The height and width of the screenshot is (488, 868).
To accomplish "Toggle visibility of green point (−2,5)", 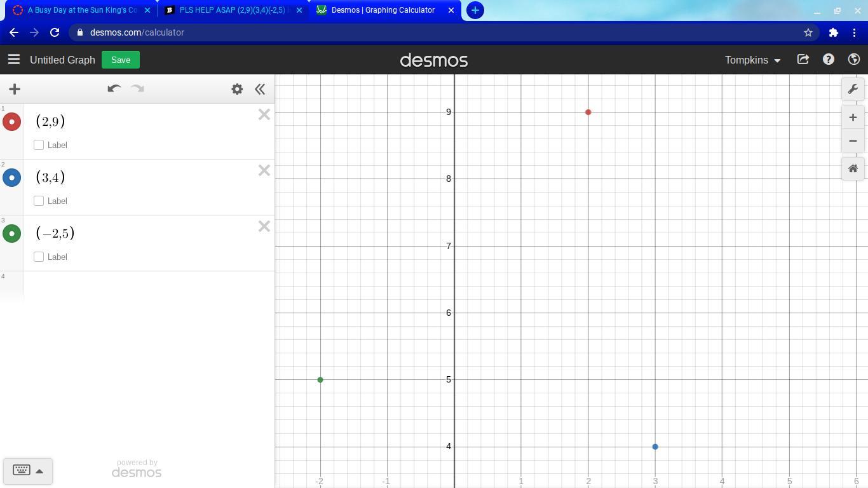I will click(11, 233).
